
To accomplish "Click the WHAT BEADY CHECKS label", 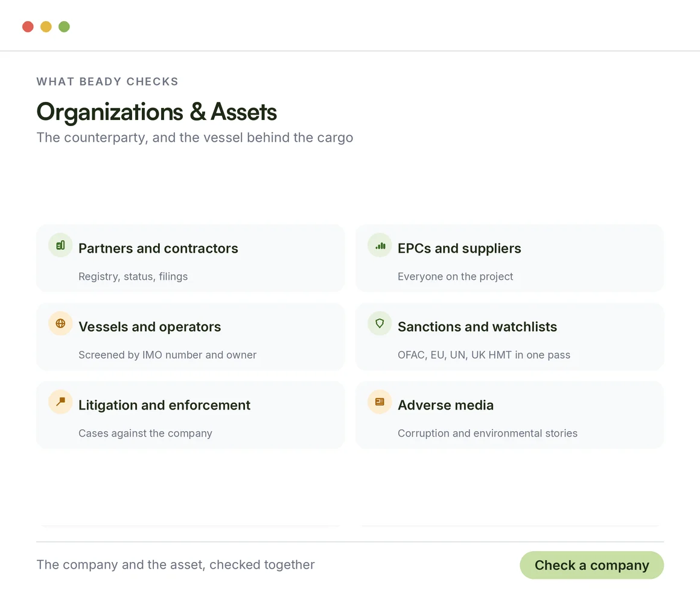I will point(107,81).
